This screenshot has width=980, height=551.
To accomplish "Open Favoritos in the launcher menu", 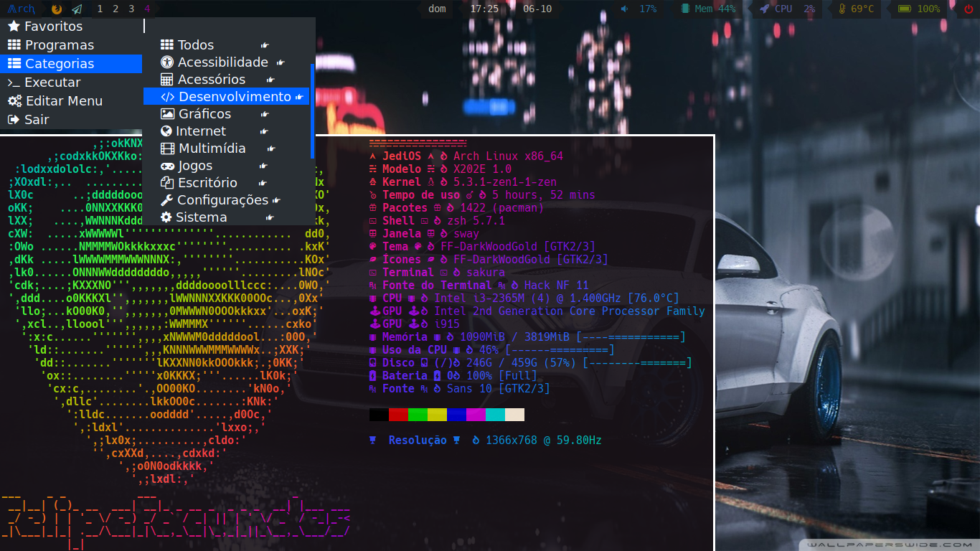I will 71,27.
